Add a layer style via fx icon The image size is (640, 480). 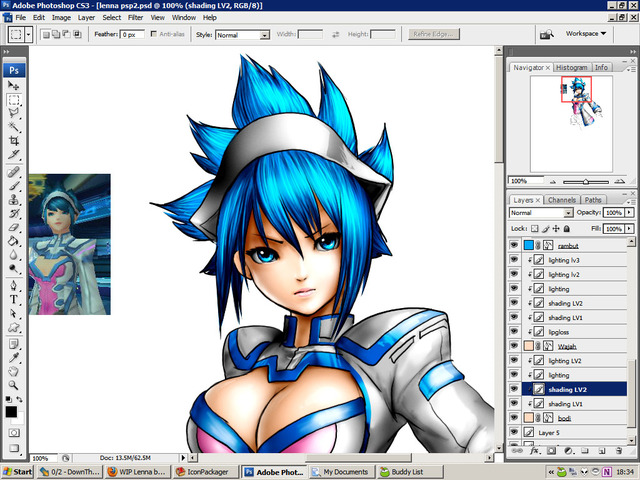coord(534,451)
